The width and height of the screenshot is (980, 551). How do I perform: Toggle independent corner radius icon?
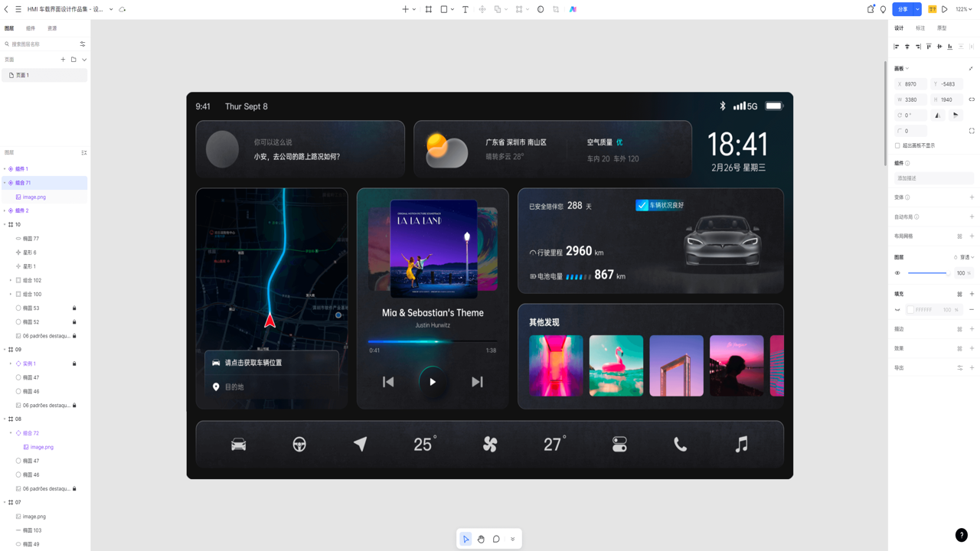(972, 131)
